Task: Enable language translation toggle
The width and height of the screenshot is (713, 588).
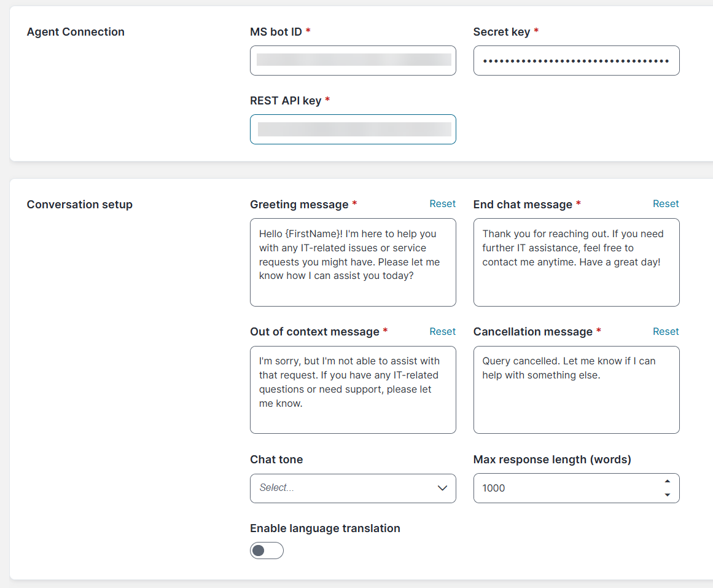Action: [x=267, y=551]
